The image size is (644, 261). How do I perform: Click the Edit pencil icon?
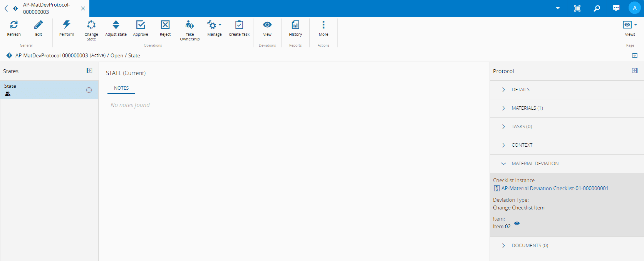(x=39, y=25)
